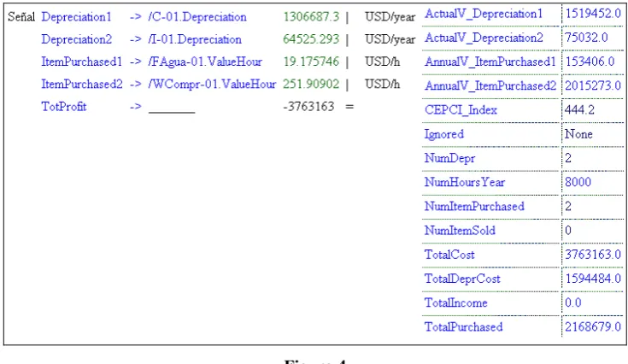Click the ActualV_Depreciation1 value 1519452.0
Viewport: 628px width, 364px height.
click(593, 14)
